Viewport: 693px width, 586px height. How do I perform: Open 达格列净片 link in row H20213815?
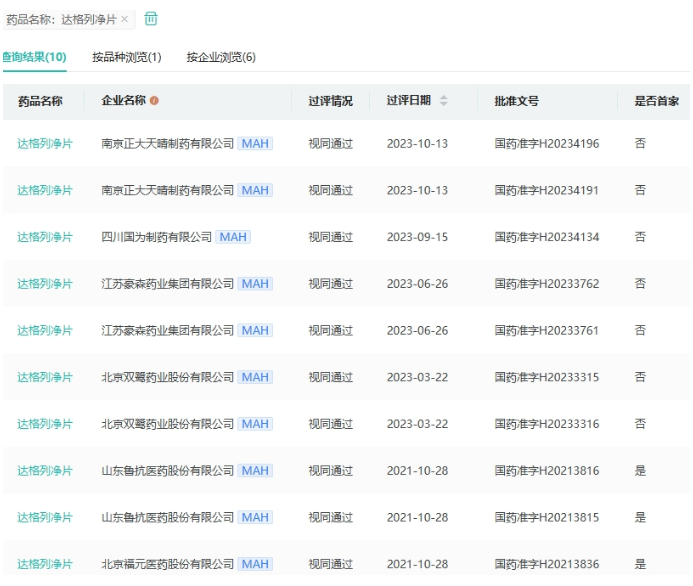45,517
